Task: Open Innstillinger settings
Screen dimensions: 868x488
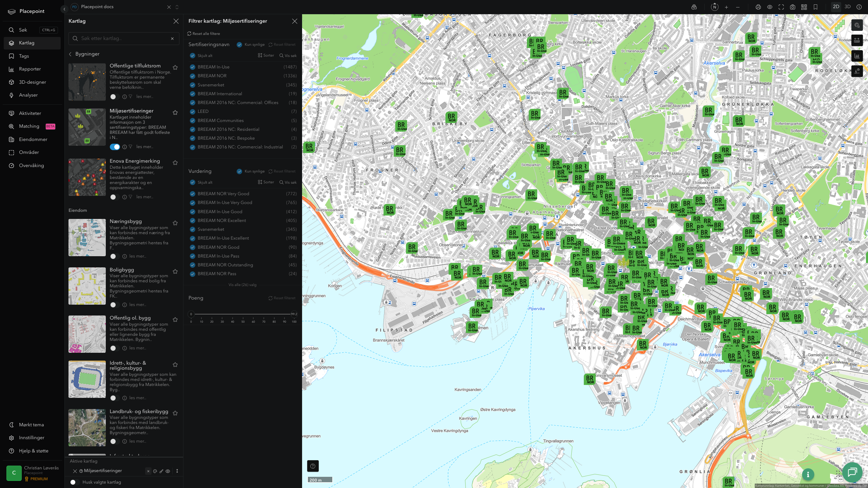Action: (x=32, y=438)
